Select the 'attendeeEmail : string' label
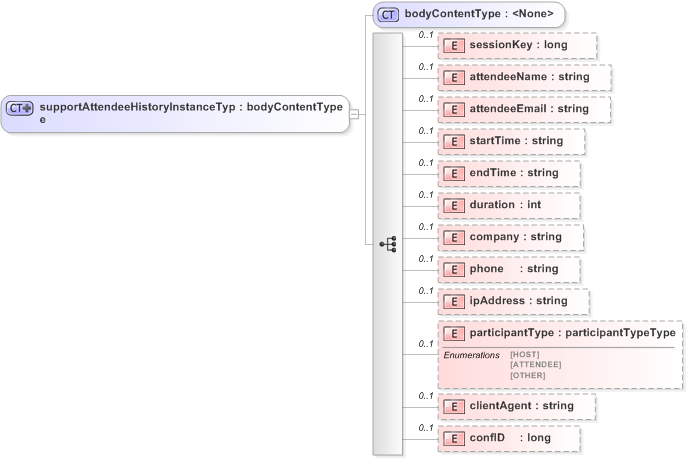687x459 pixels. click(529, 109)
